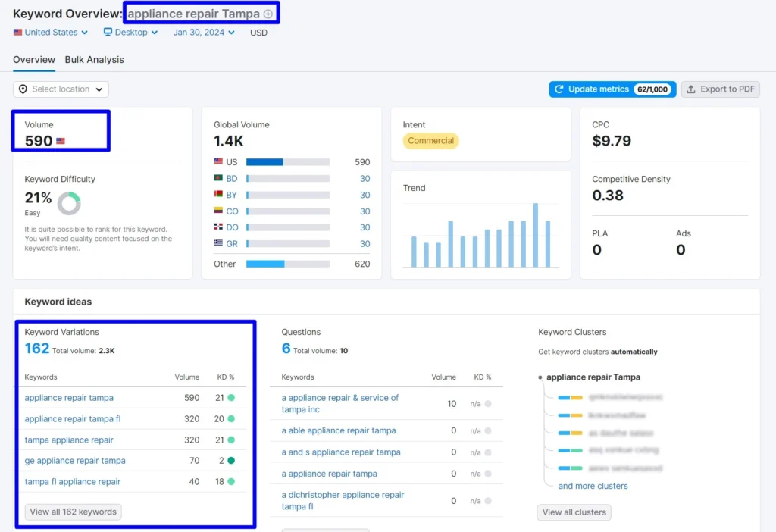
Task: Open the Desktop device dropdown
Action: (x=130, y=32)
